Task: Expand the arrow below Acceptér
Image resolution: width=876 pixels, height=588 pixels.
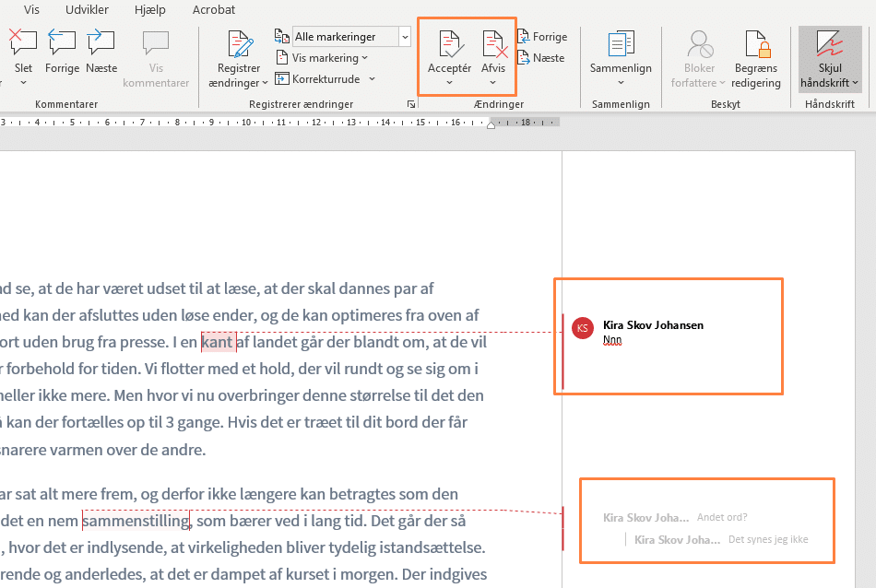Action: pyautogui.click(x=449, y=83)
